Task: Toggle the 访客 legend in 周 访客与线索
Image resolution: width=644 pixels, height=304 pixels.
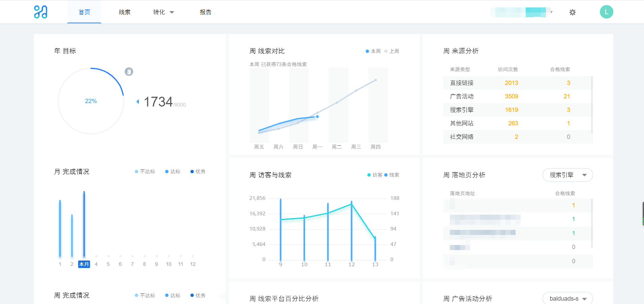Action: [x=375, y=175]
